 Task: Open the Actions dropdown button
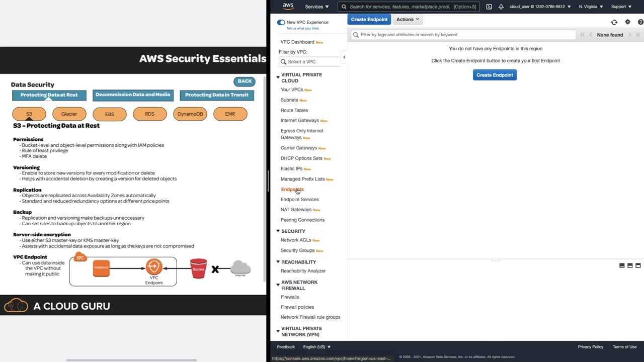coord(408,20)
